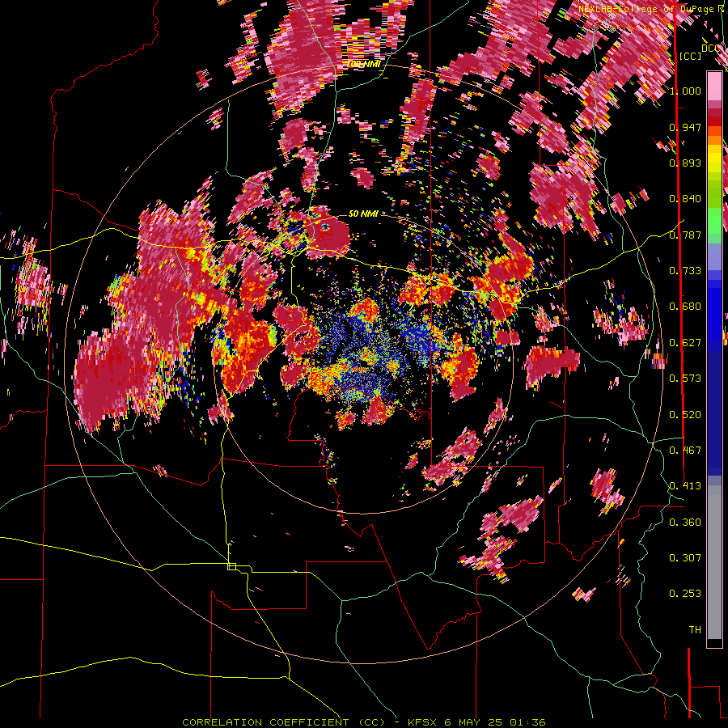Click the small yellow square road-junction marker
This screenshot has width=728, height=728.
coord(231,566)
